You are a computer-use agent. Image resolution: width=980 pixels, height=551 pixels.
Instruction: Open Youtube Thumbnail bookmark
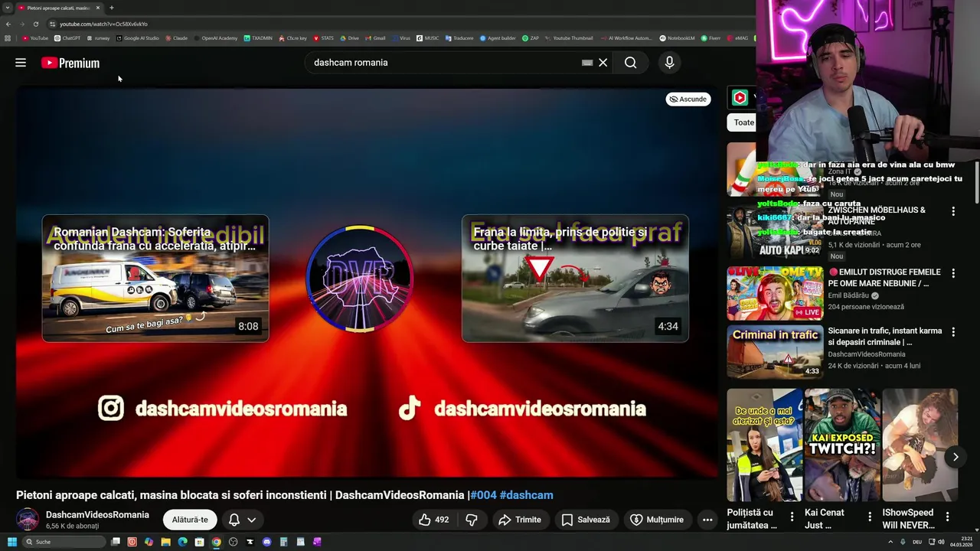click(569, 37)
